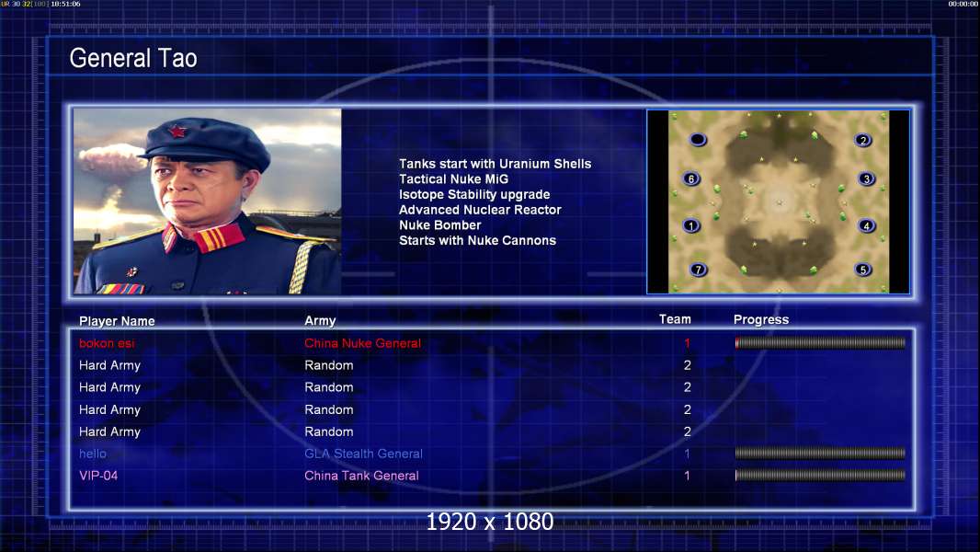Select player name 'bokon esi'

coord(107,343)
